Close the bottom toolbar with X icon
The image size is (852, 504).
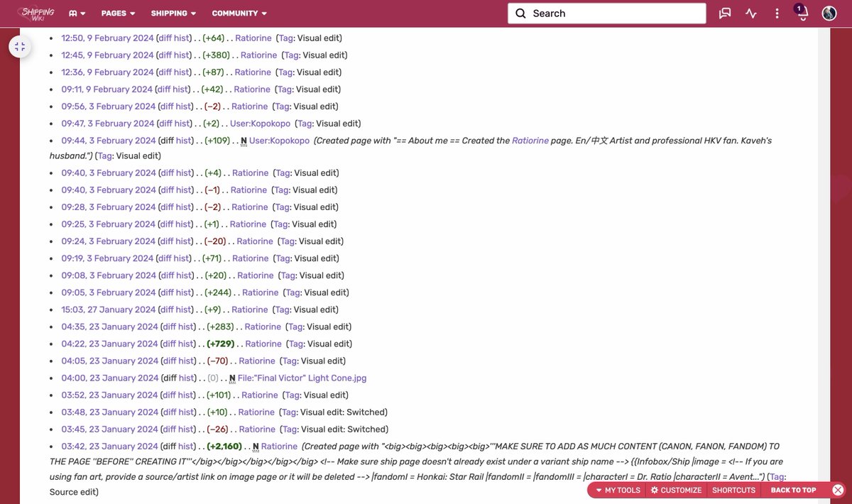[838, 491]
